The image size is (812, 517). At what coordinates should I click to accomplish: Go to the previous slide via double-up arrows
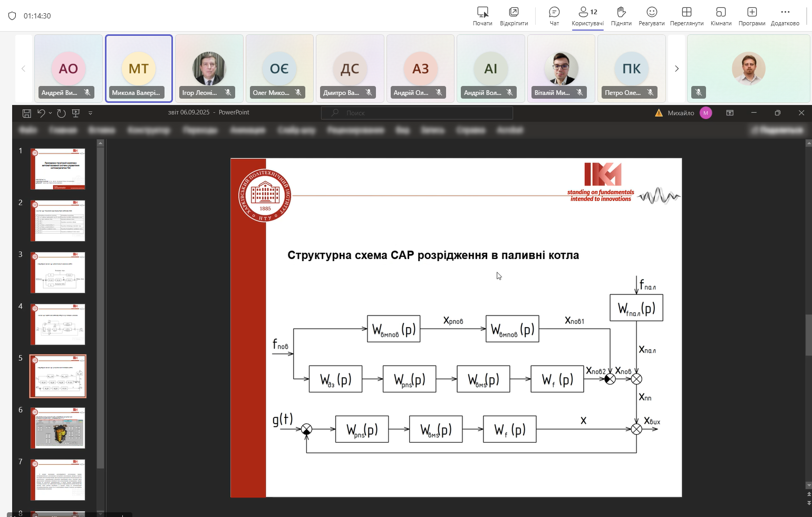pos(809,494)
